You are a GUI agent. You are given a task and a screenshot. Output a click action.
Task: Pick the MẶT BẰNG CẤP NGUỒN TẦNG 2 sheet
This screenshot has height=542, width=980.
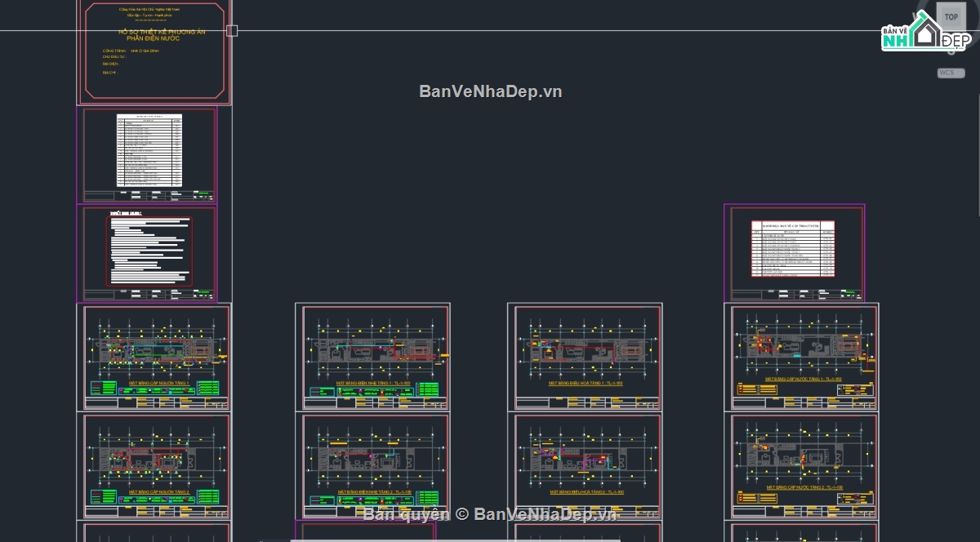154,466
